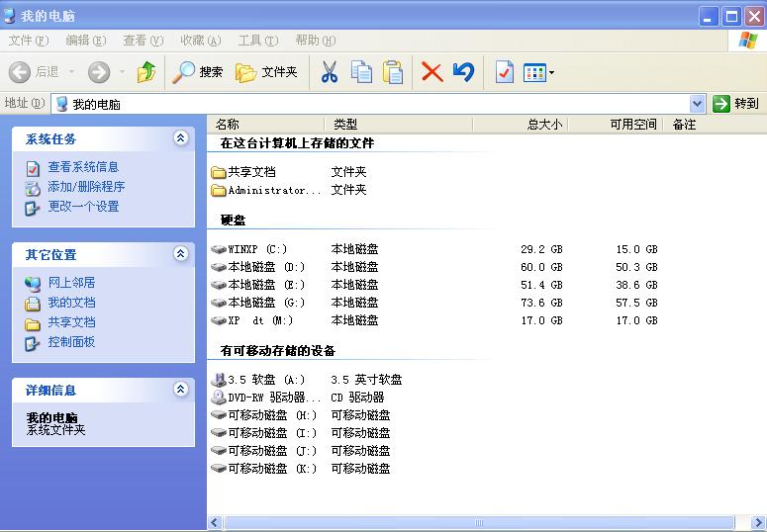Click the horizontal scrollbar right arrow
767x532 pixels.
(758, 523)
